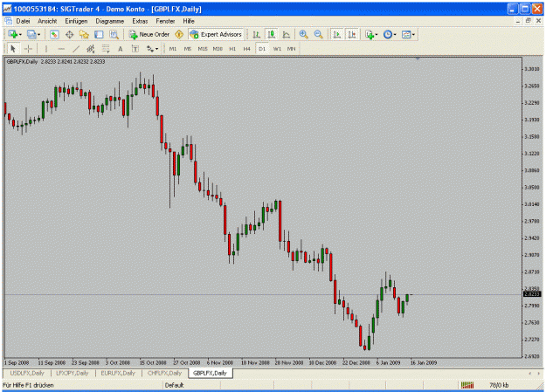The height and width of the screenshot is (392, 546).
Task: Select the text label 'T' tool
Action: (x=135, y=49)
